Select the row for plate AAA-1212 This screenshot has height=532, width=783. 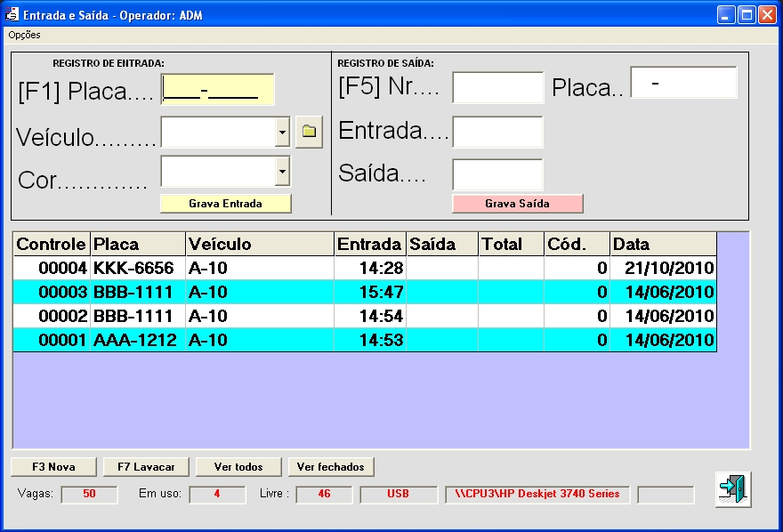coord(364,340)
